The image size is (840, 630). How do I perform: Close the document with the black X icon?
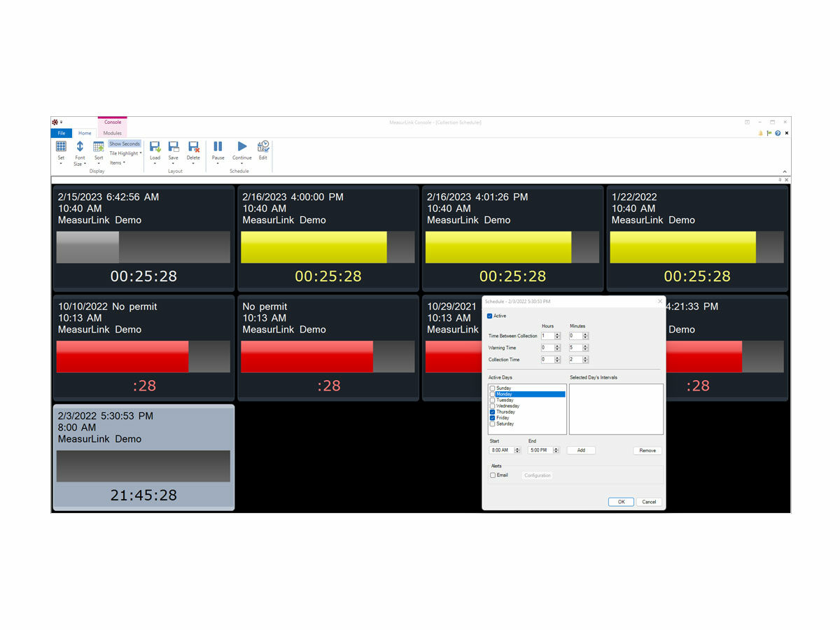[786, 133]
